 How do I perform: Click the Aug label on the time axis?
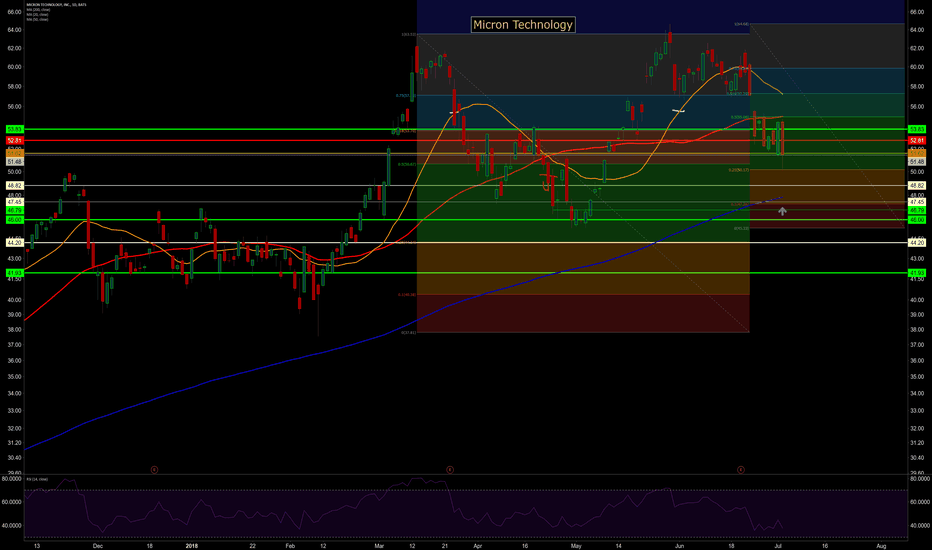tap(881, 546)
